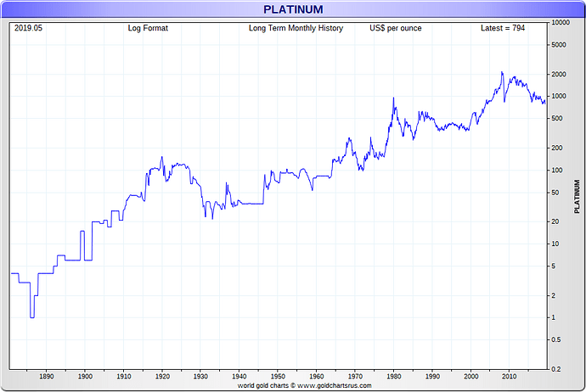Click the 0.5 value on the price axis
The image size is (586, 392).
tap(555, 340)
